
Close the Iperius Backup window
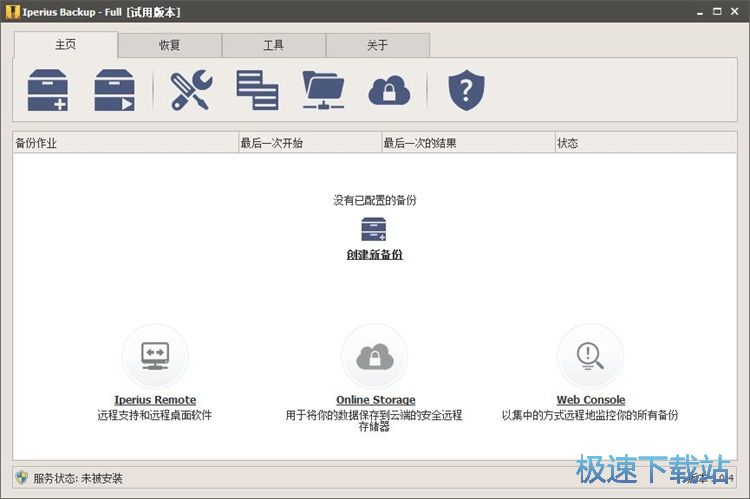click(735, 11)
